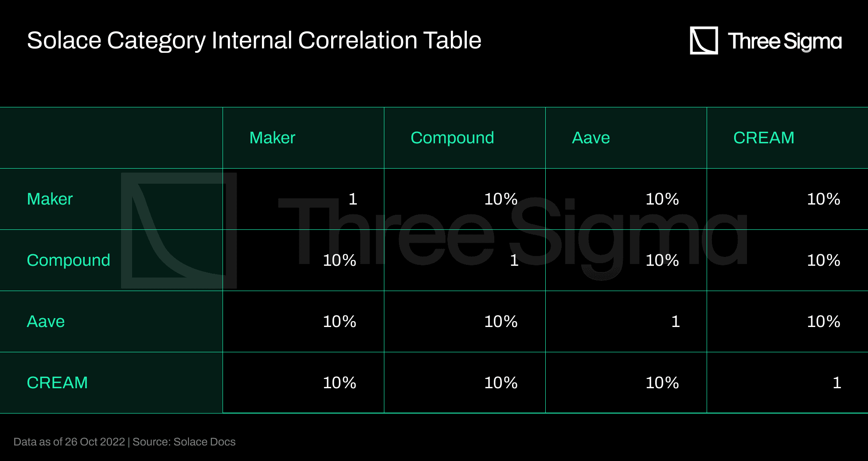
Task: Click the CREAM row Maker column 10% cell
Action: click(x=339, y=383)
